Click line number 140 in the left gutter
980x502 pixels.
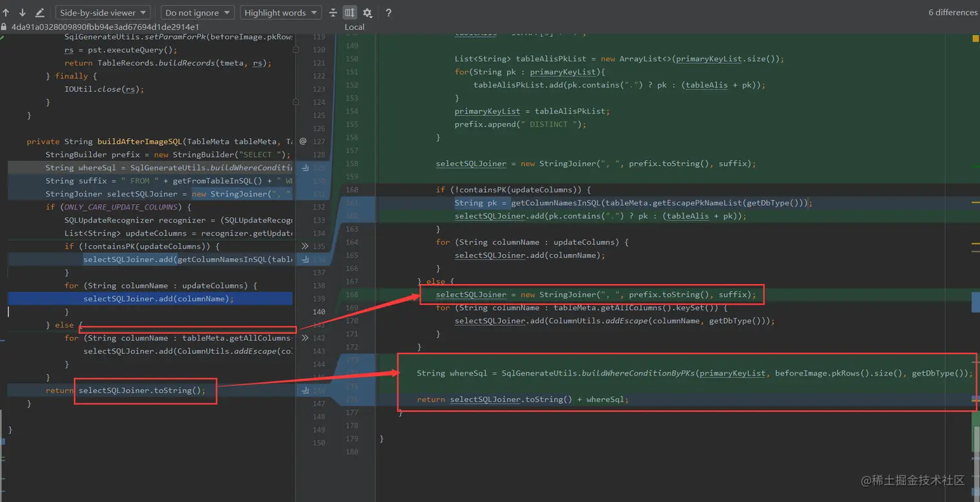319,312
